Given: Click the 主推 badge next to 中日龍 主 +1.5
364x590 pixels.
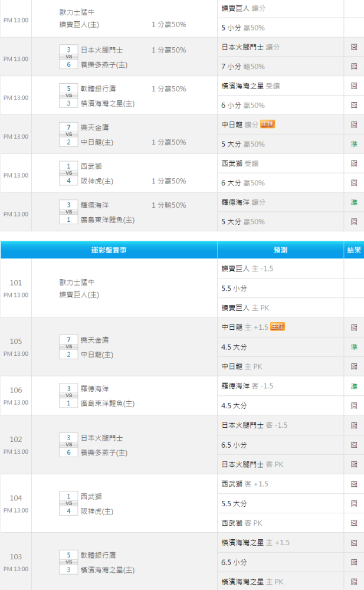Looking at the screenshot, I should pos(277,327).
